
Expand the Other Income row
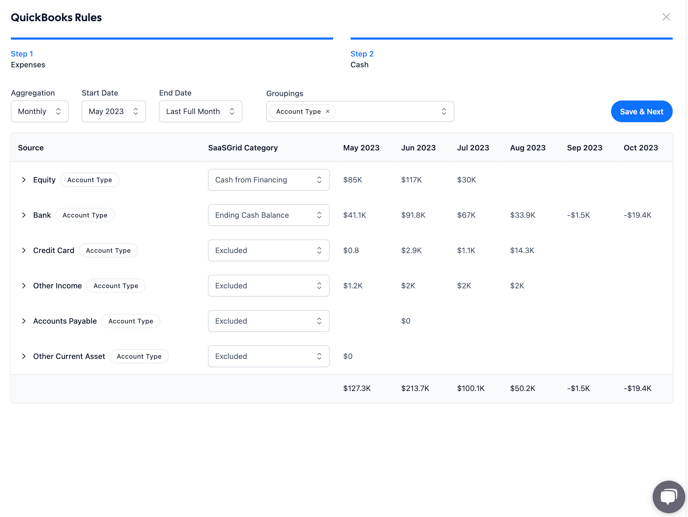click(x=24, y=286)
